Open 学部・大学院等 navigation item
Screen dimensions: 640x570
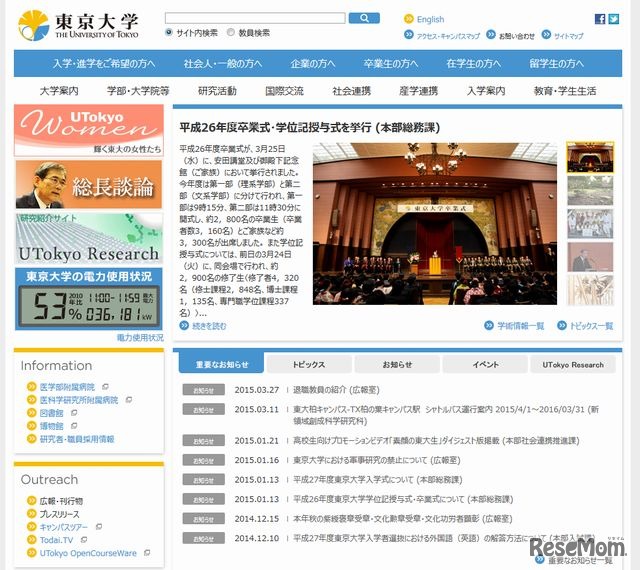138,91
